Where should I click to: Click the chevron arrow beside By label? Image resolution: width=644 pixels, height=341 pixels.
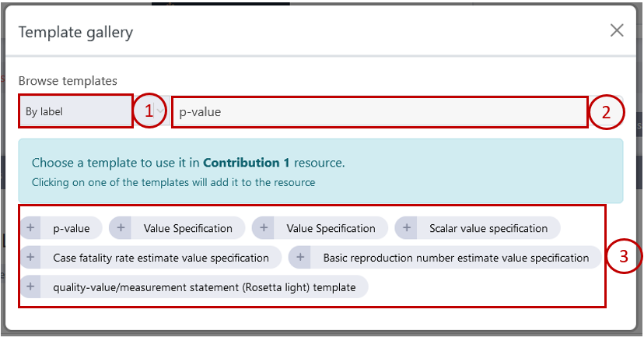160,111
